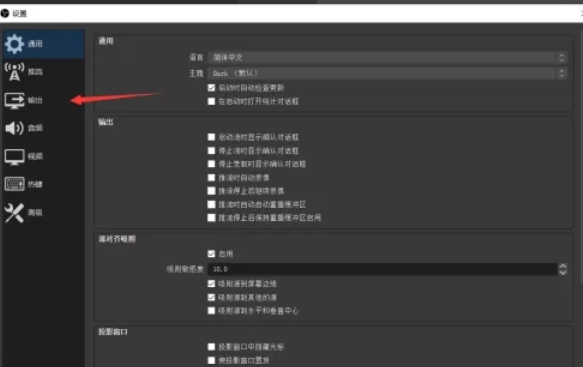
Task: Increase snap sensitivity with the up arrow
Action: [x=563, y=266]
